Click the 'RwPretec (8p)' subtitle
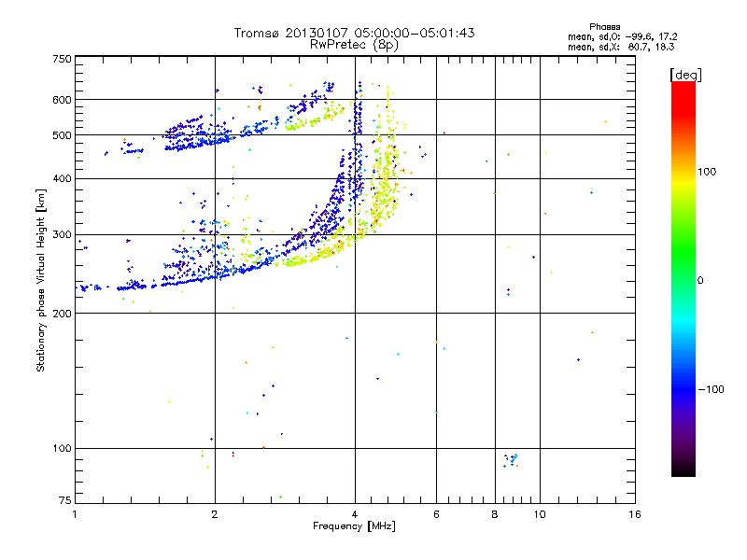 coord(354,45)
